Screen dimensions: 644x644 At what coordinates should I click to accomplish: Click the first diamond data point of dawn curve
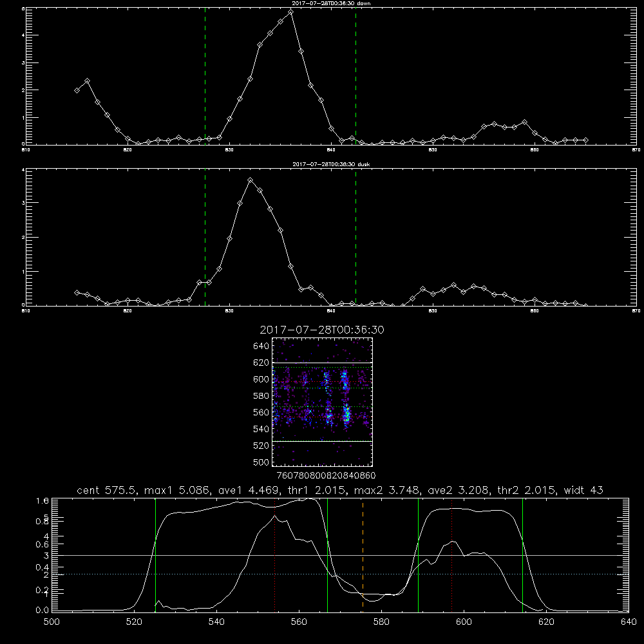(x=77, y=90)
